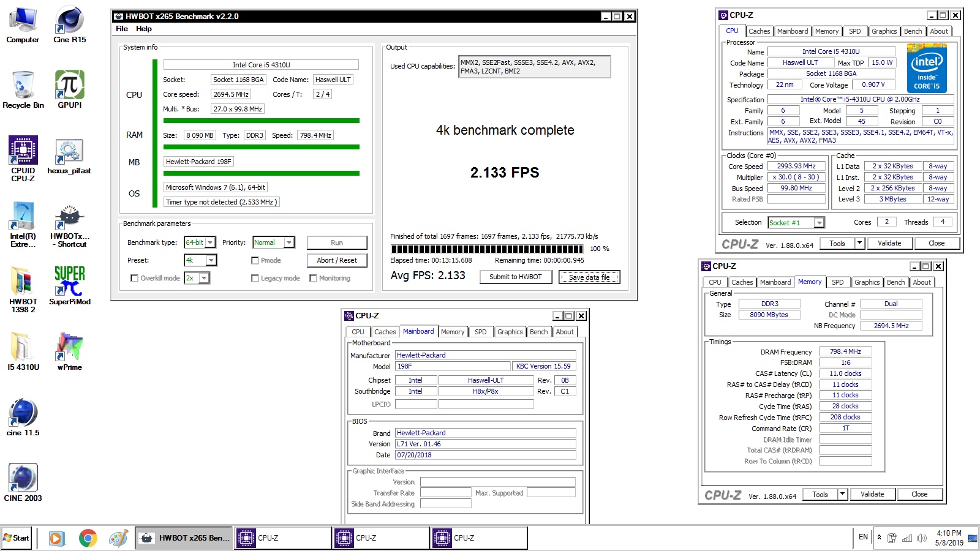Open cine 11.5 desktop shortcut
980x551 pixels.
23,418
